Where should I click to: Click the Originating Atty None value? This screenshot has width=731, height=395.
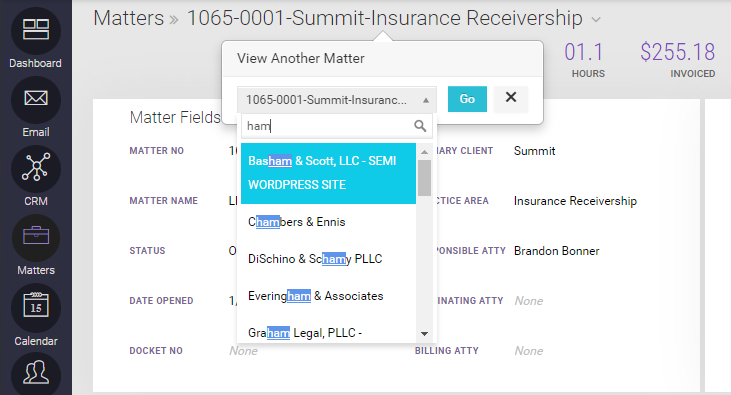coord(529,301)
